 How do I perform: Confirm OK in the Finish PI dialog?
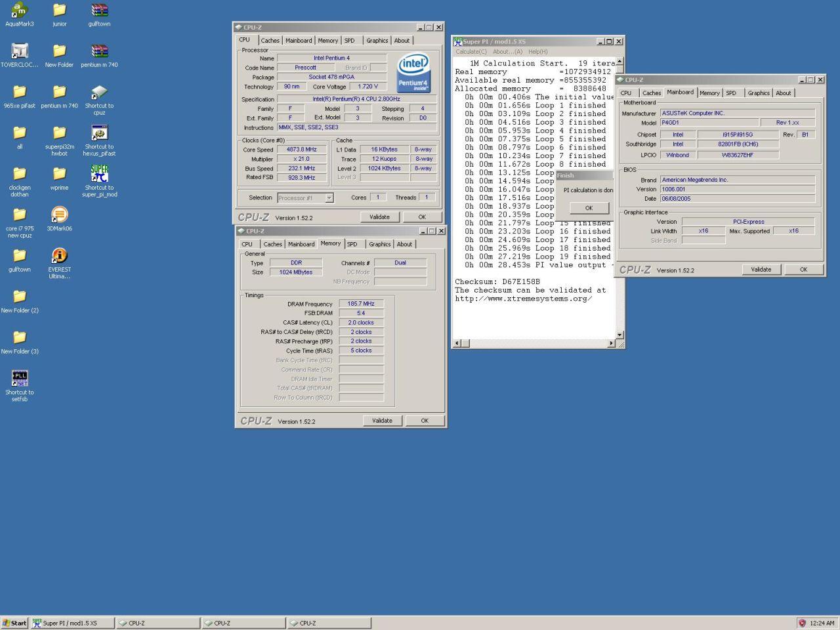pyautogui.click(x=589, y=208)
